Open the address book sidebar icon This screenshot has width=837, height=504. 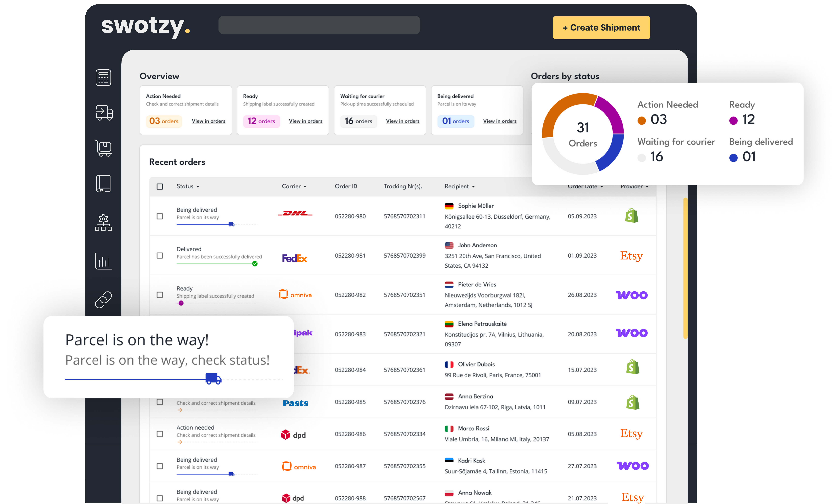pos(103,184)
